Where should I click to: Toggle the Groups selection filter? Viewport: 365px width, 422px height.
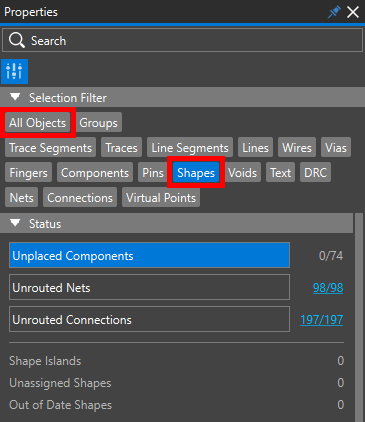99,123
